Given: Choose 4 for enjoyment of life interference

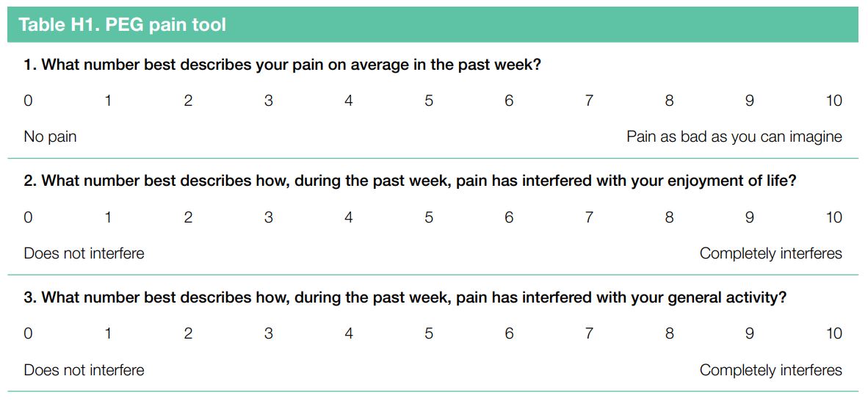Looking at the screenshot, I should (349, 217).
